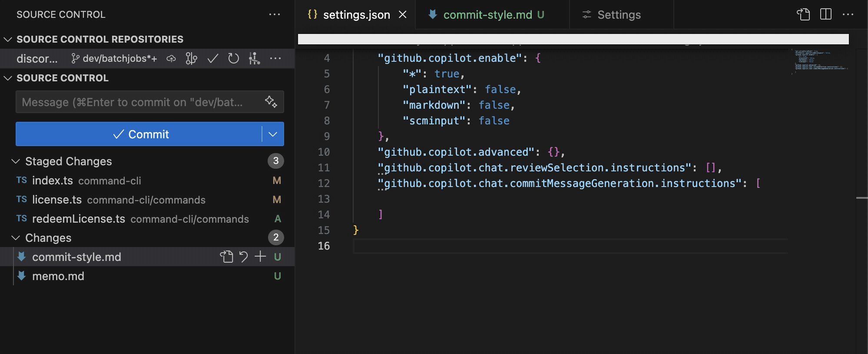This screenshot has height=354, width=868.
Task: Click the Open Settings file icon in editor toolbar
Action: click(804, 14)
